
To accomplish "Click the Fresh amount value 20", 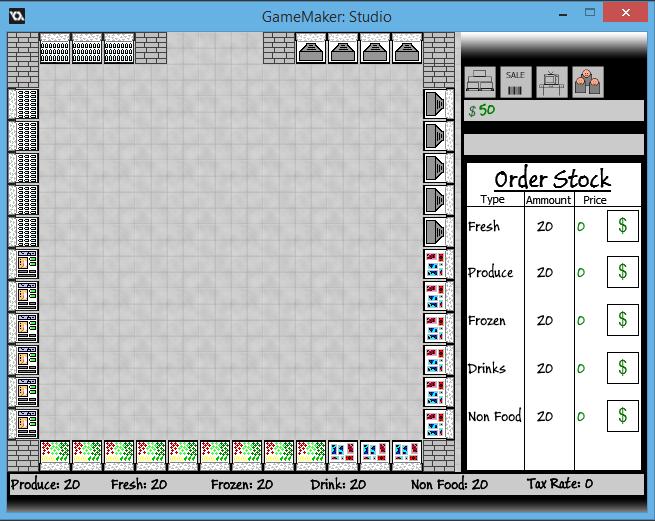I will pyautogui.click(x=545, y=226).
